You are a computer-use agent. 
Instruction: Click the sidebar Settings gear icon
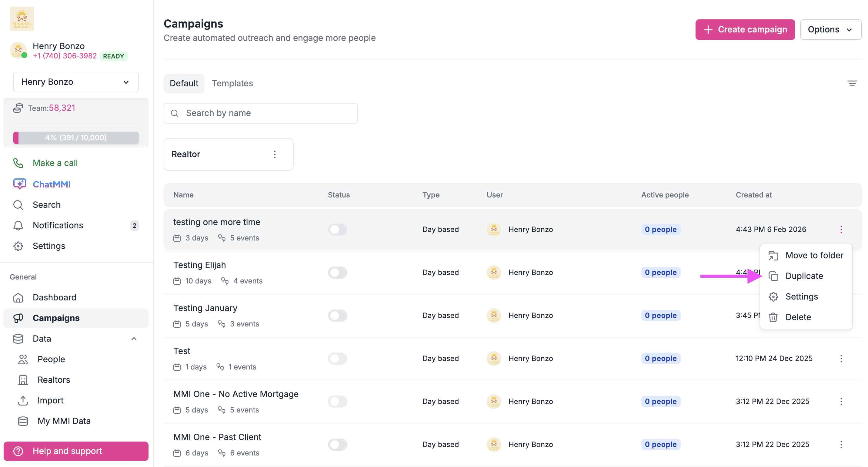(18, 246)
